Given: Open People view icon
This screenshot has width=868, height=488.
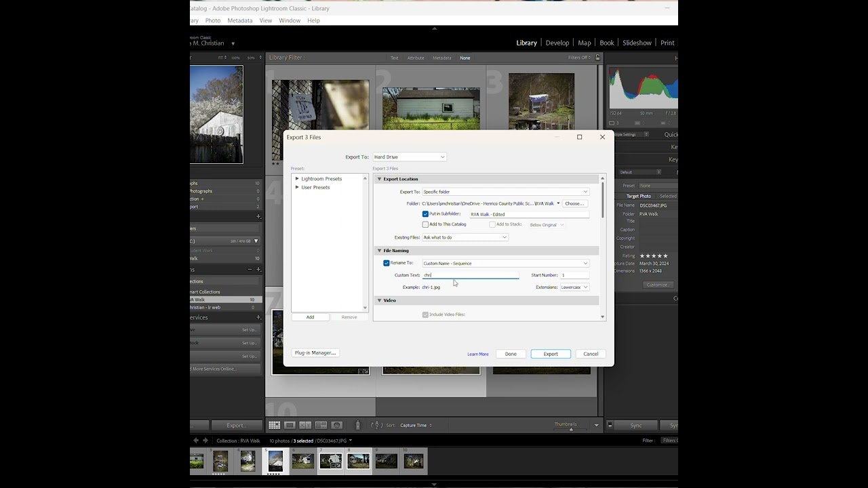Looking at the screenshot, I should pyautogui.click(x=336, y=425).
